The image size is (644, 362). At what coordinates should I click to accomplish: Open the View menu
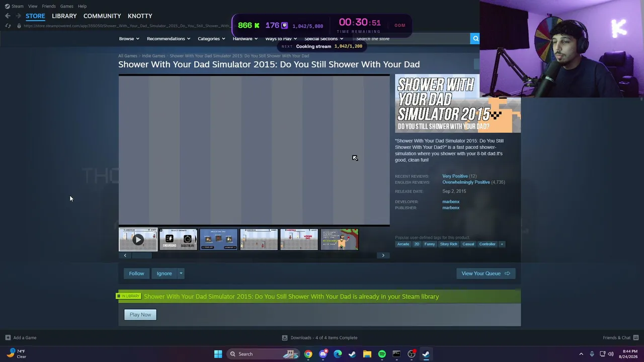click(x=33, y=6)
